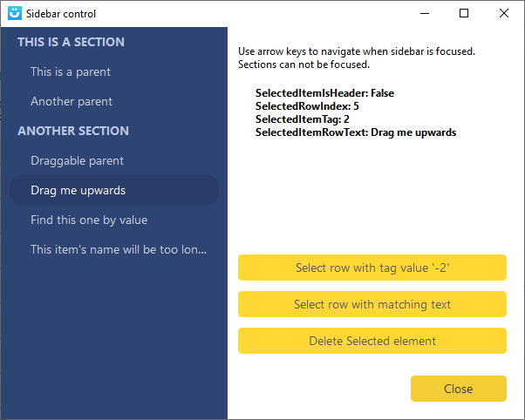Select 'Another parent' in the sidebar
Image resolution: width=525 pixels, height=420 pixels.
72,101
